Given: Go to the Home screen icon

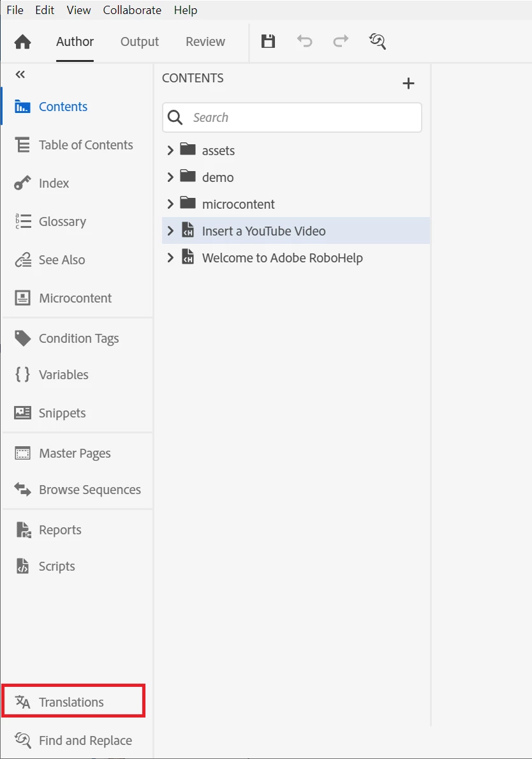Looking at the screenshot, I should (x=23, y=42).
